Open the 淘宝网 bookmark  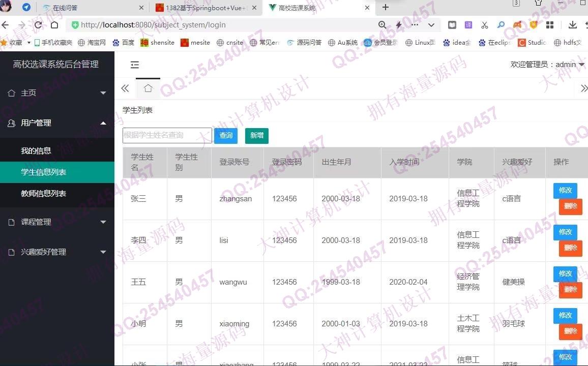(x=92, y=42)
